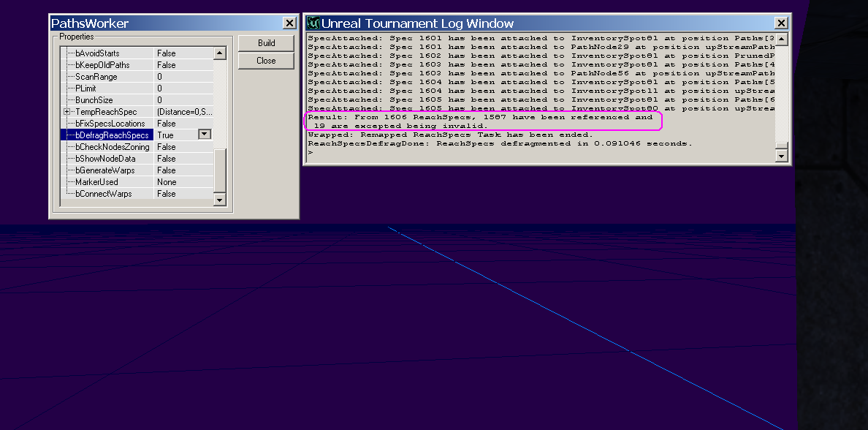The width and height of the screenshot is (868, 430).
Task: Click the properties list scroll up arrow
Action: 220,53
